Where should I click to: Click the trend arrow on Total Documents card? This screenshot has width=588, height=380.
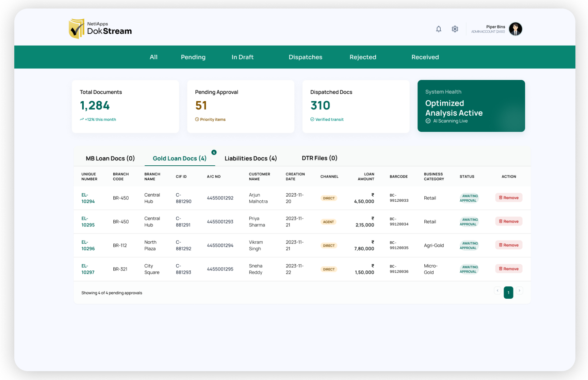pyautogui.click(x=82, y=119)
